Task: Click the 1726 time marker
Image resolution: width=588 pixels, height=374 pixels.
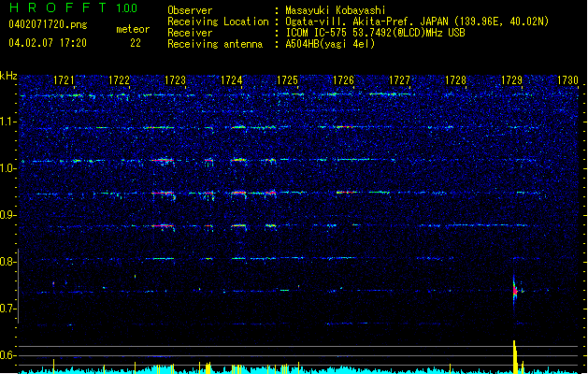Action: (343, 80)
